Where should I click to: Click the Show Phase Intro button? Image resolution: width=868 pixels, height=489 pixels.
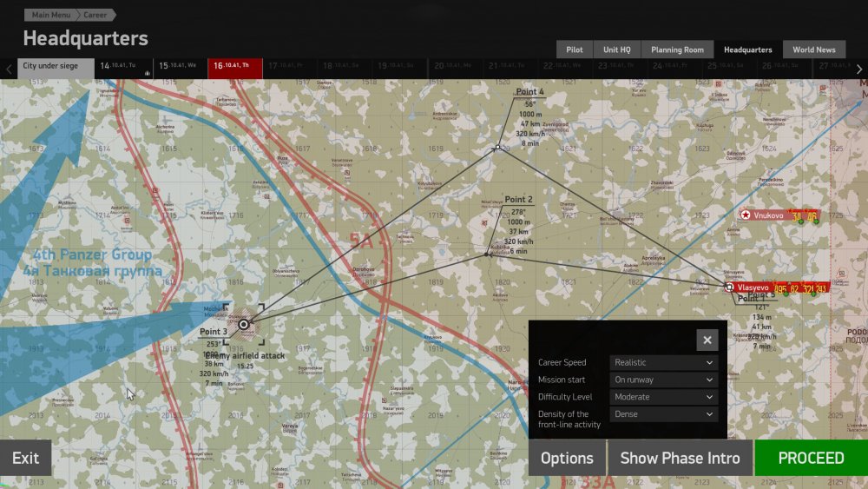click(680, 458)
